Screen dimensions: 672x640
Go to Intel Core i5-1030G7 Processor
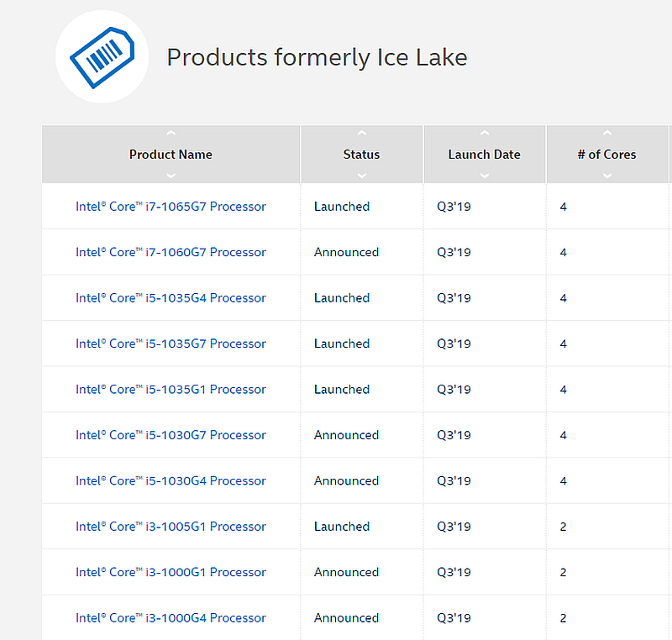(x=171, y=435)
